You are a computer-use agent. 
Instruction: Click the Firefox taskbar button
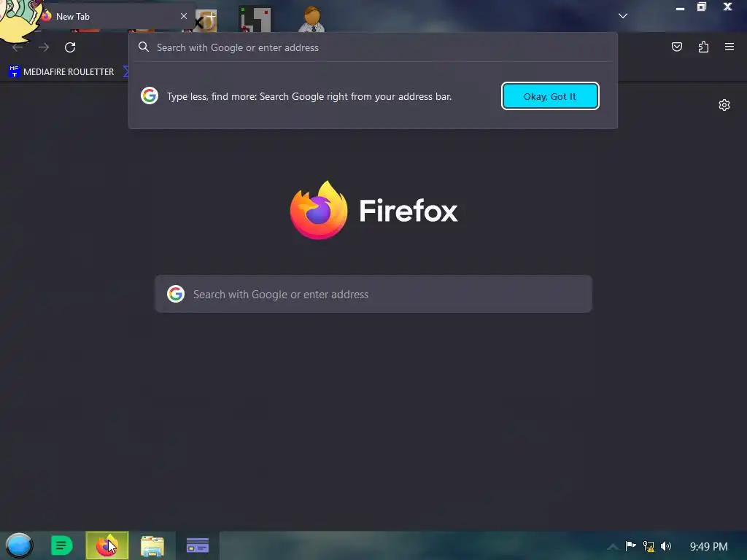coord(107,545)
